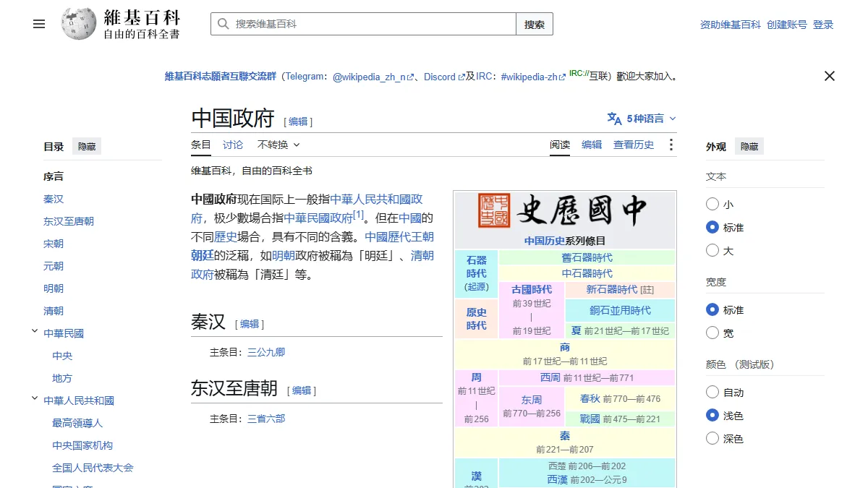Open the 不转换 variant dropdown
Image resolution: width=868 pixels, height=488 pixels.
(278, 145)
